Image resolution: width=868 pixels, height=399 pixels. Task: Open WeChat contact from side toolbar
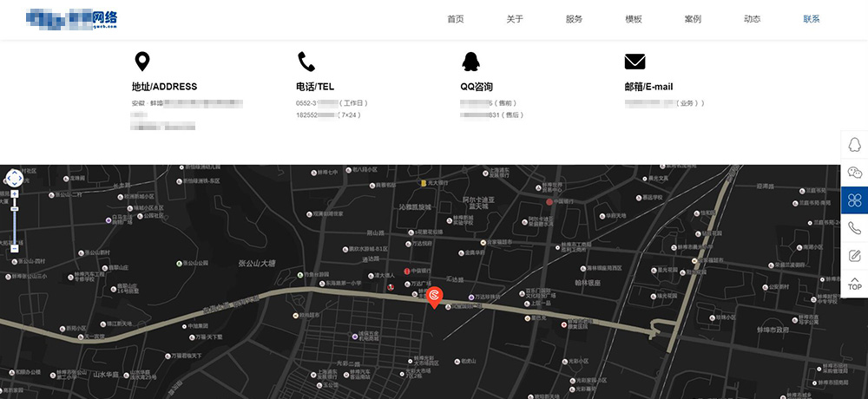pos(854,173)
